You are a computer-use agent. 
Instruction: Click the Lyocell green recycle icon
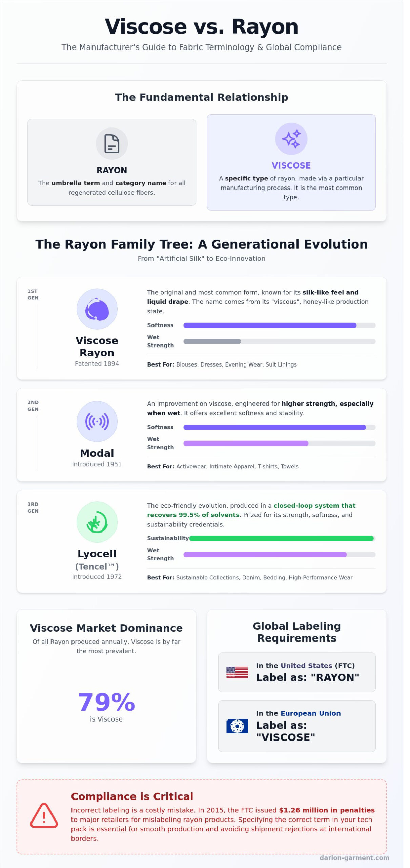click(97, 522)
